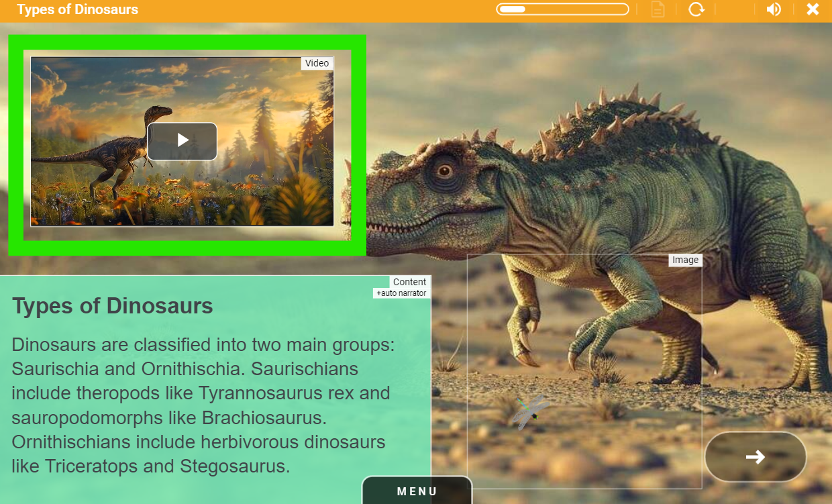832x504 pixels.
Task: Open the MENU button
Action: (417, 491)
